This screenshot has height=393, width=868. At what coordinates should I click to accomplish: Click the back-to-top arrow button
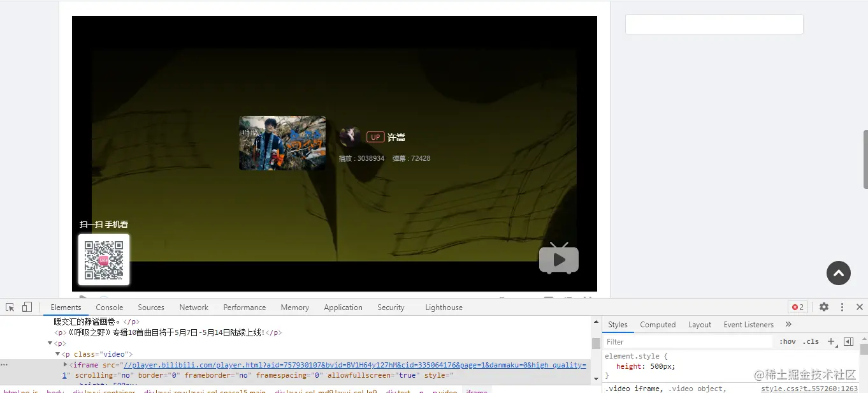click(839, 273)
